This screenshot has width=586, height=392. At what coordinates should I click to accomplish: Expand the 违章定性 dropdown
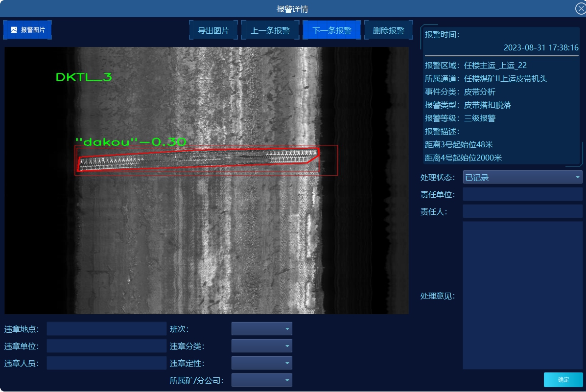261,363
